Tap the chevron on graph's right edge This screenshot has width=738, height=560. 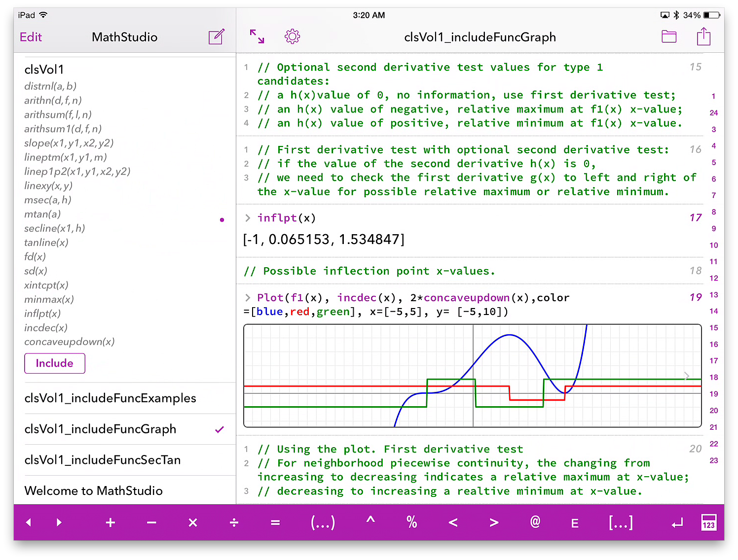point(687,376)
